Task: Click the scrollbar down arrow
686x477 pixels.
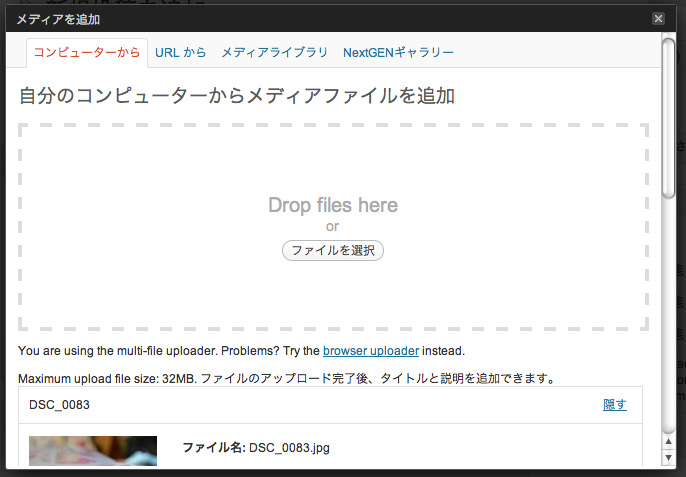Action: click(668, 458)
